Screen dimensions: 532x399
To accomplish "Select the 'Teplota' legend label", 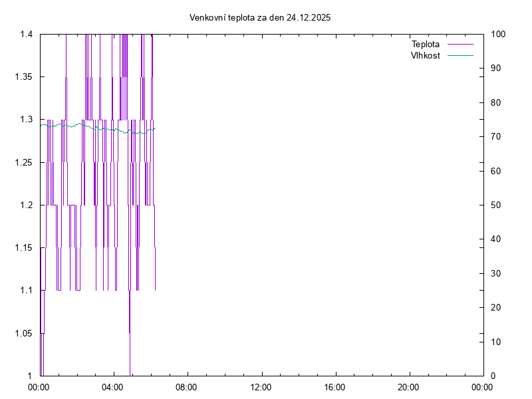I will tap(426, 44).
